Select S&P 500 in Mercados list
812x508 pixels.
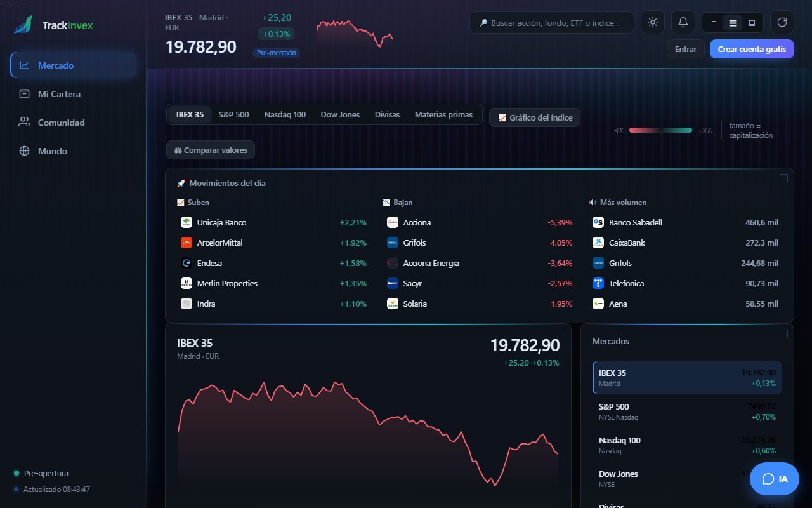point(687,411)
